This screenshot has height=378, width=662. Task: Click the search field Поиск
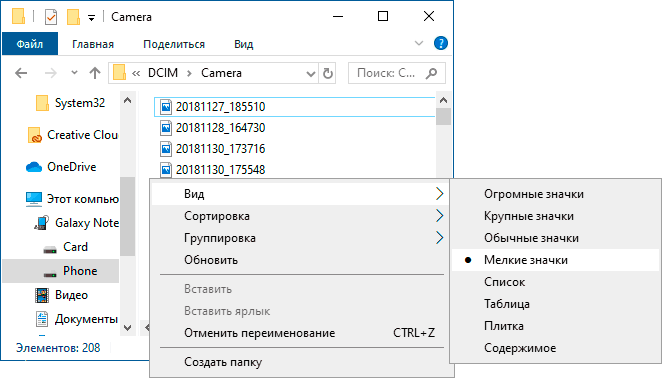pyautogui.click(x=396, y=73)
